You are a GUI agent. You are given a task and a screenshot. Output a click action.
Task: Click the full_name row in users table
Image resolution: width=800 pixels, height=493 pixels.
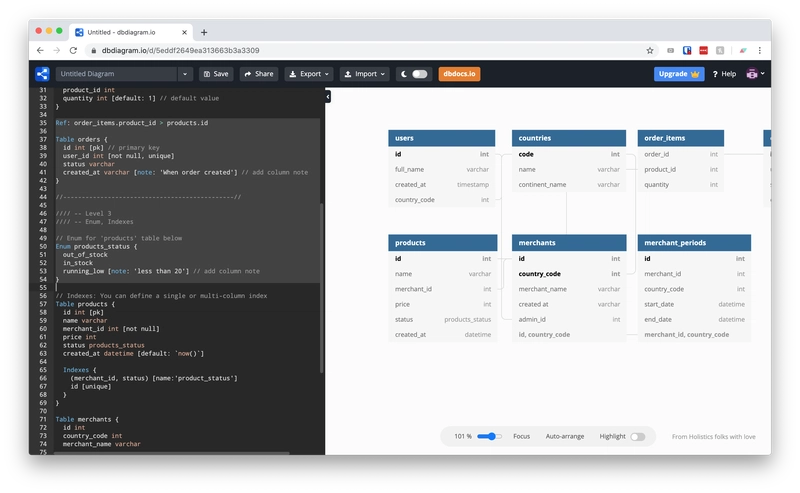click(442, 169)
